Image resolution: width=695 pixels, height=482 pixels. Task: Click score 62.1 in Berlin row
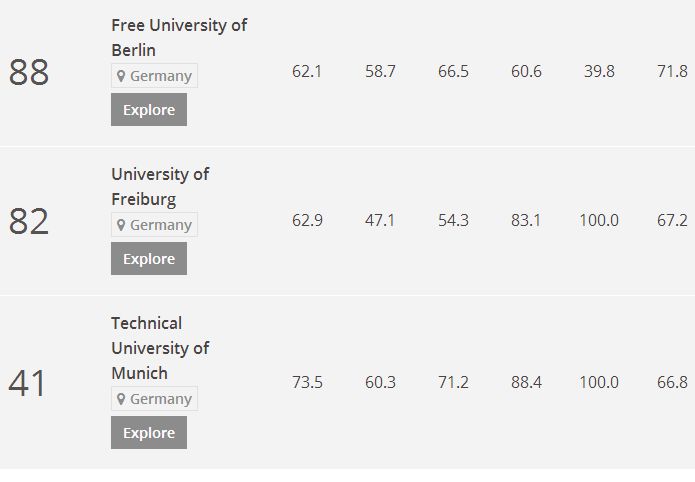pyautogui.click(x=307, y=72)
